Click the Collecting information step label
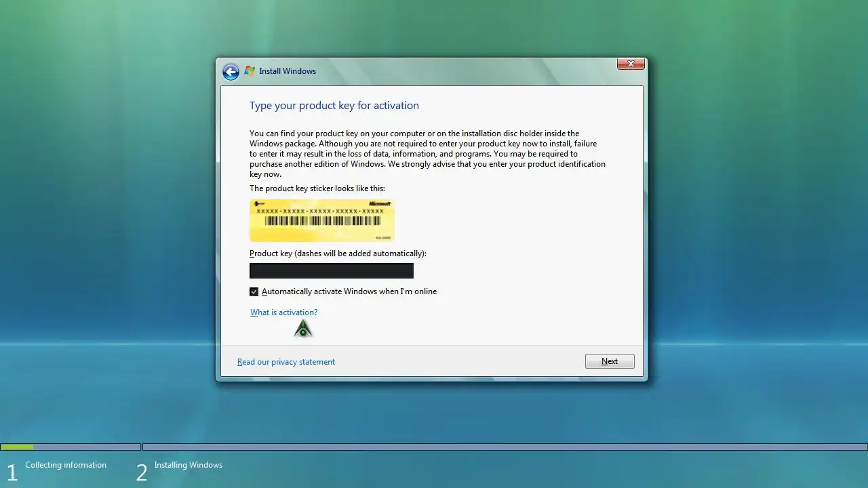 (x=66, y=465)
